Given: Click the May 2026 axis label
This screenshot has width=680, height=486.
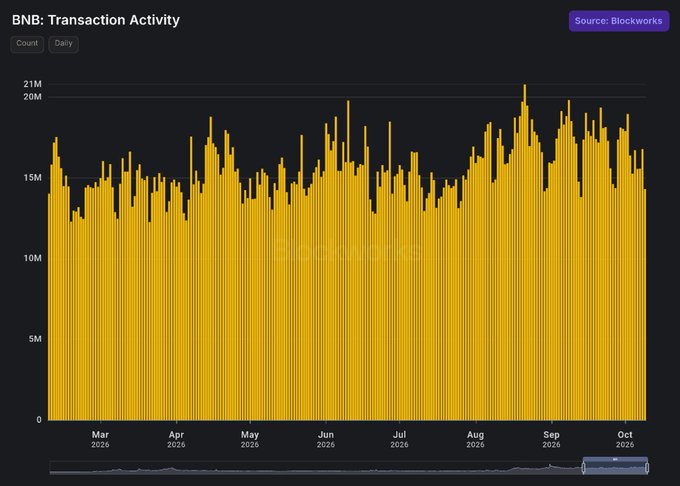Looking at the screenshot, I should [250, 439].
